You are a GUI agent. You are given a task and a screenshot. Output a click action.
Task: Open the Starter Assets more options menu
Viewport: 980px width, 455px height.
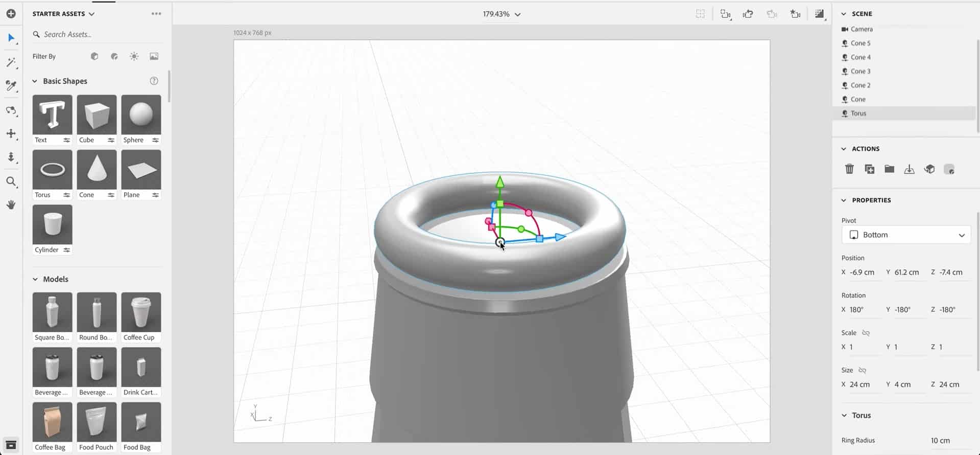156,14
